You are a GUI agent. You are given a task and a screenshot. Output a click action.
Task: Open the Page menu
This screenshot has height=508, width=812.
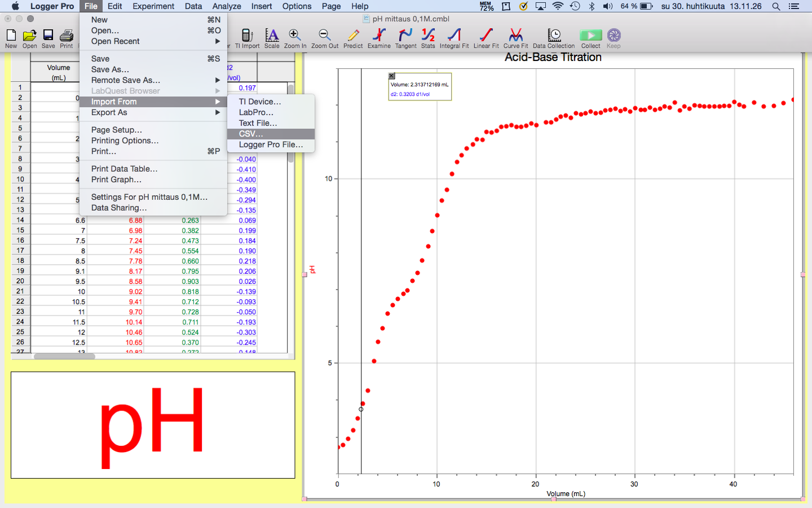tap(332, 6)
